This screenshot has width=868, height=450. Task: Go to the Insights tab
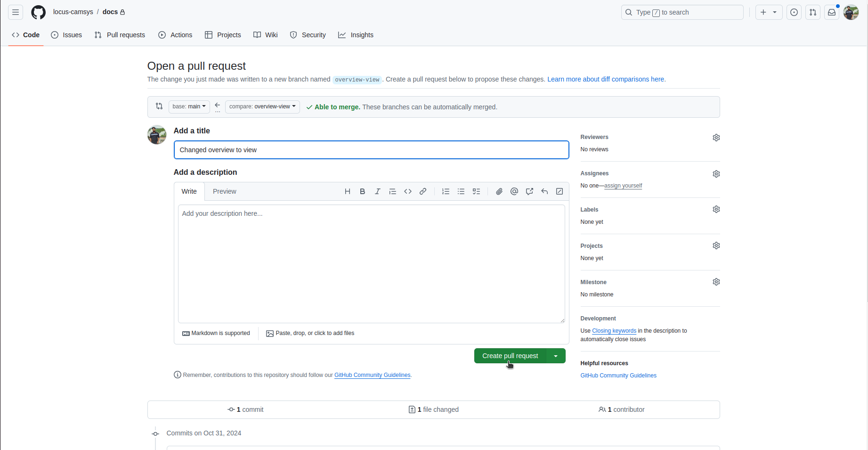point(356,35)
